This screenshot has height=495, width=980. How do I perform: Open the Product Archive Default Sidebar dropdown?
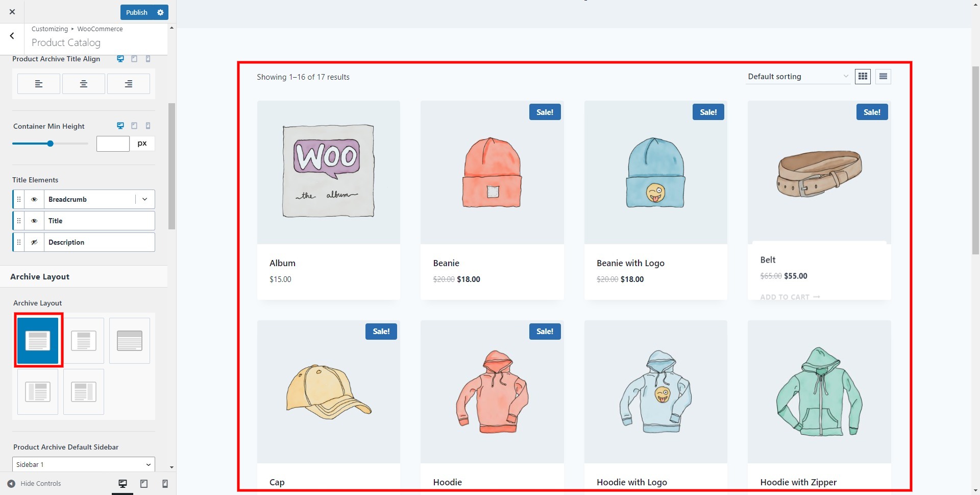click(83, 464)
